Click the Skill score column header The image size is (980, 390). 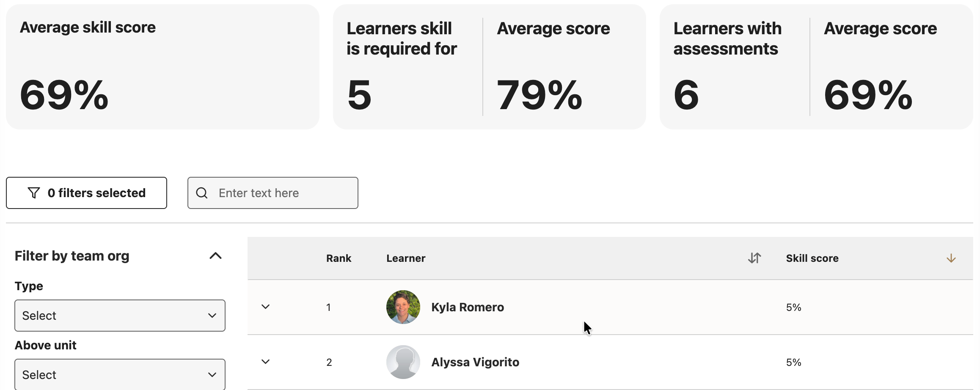812,258
